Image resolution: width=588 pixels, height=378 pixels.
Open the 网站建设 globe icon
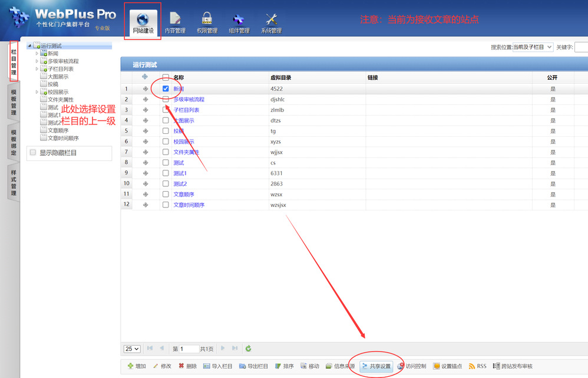143,19
